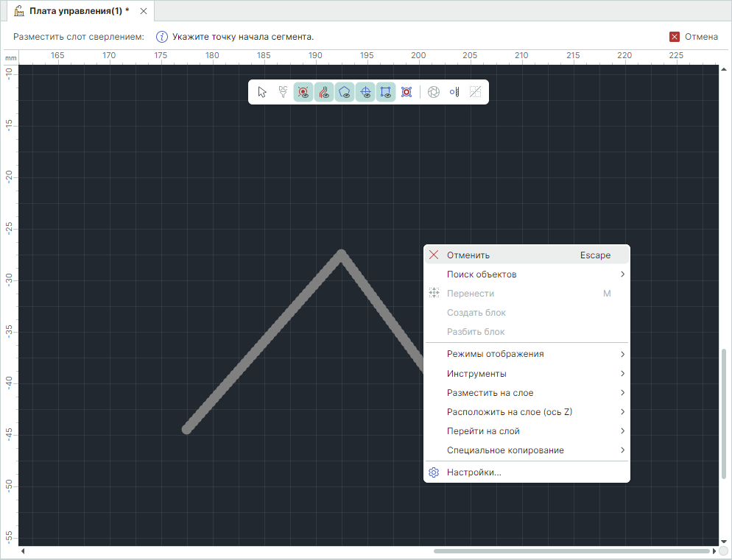The width and height of the screenshot is (732, 560).
Task: Click the diagonal dashed square icon
Action: tap(475, 92)
